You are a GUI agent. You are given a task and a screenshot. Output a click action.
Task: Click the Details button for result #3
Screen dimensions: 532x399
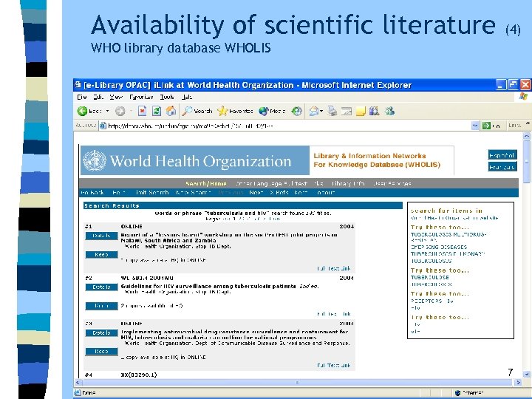(x=101, y=332)
